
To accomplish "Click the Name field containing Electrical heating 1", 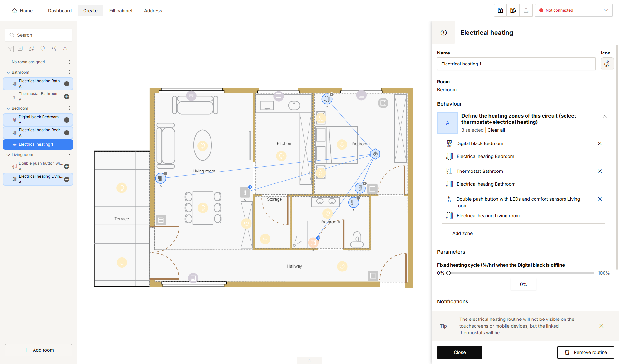I will click(516, 64).
